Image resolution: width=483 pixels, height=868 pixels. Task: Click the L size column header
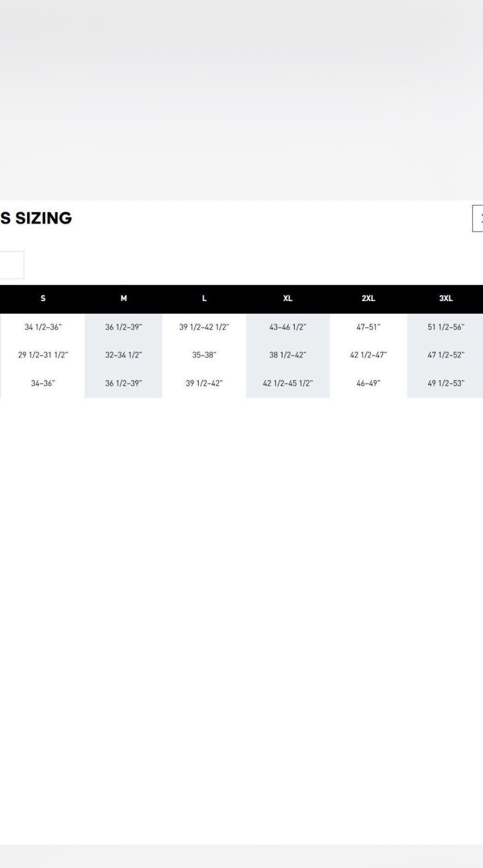(x=204, y=298)
